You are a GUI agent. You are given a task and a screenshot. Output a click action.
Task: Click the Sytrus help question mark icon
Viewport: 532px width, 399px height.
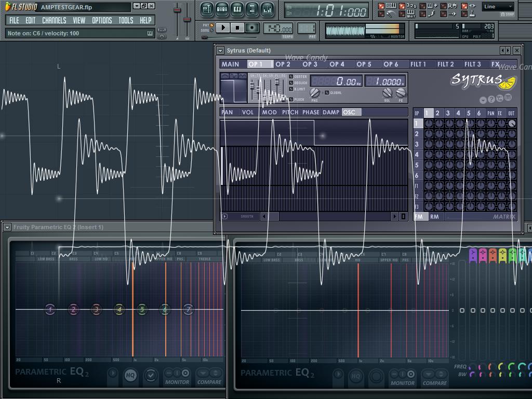pos(491,99)
